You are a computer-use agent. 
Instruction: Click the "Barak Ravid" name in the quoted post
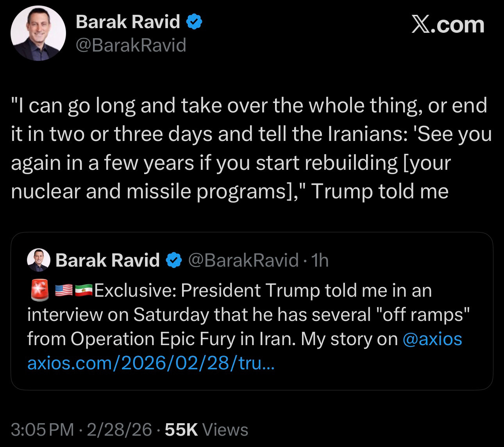pyautogui.click(x=107, y=260)
